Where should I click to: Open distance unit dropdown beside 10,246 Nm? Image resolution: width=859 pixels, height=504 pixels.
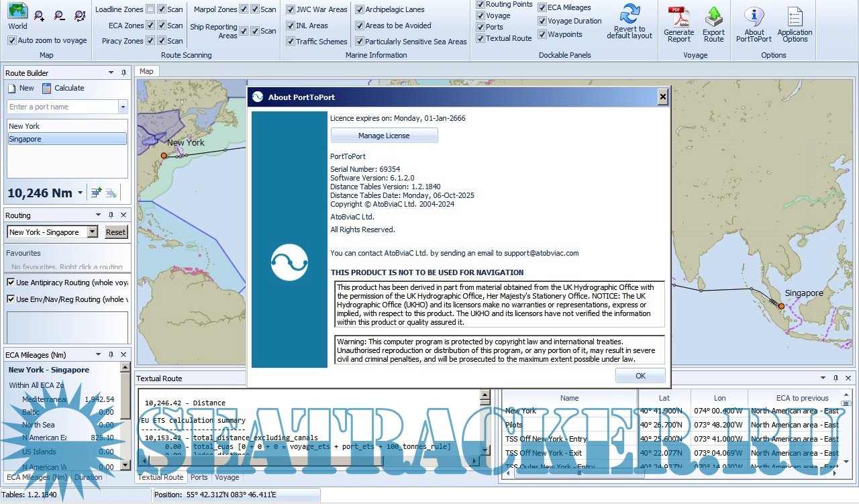pyautogui.click(x=81, y=193)
